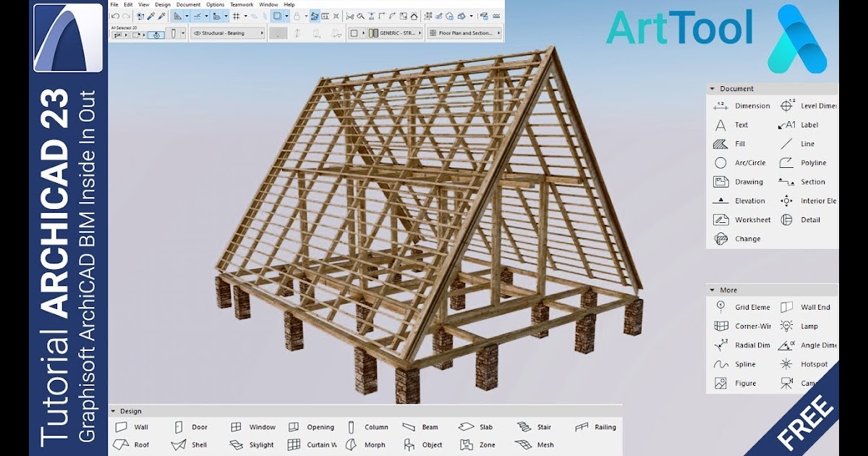The height and width of the screenshot is (456, 868).
Task: Activate the Skylight tool
Action: 252,445
